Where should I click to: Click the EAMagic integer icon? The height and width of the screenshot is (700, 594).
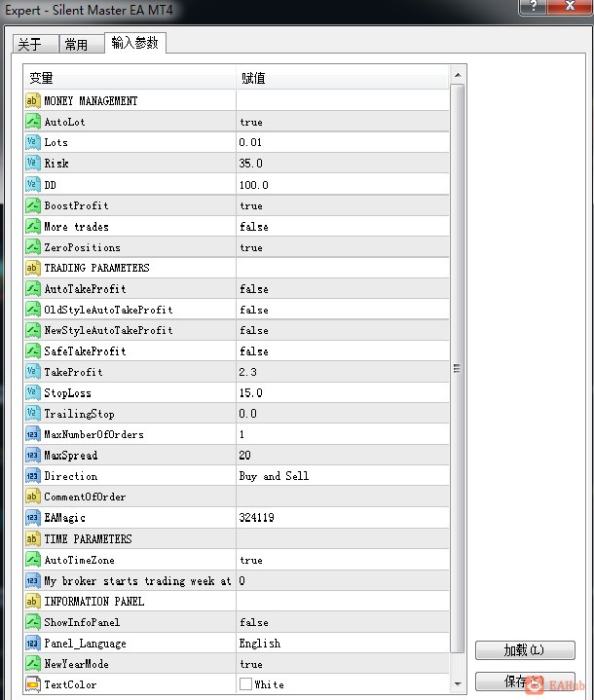[32, 518]
